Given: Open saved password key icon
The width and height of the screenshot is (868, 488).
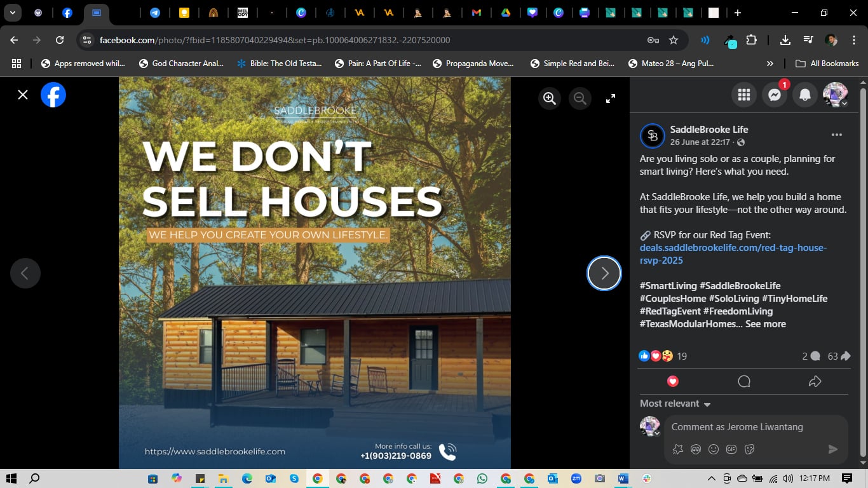Looking at the screenshot, I should point(653,40).
